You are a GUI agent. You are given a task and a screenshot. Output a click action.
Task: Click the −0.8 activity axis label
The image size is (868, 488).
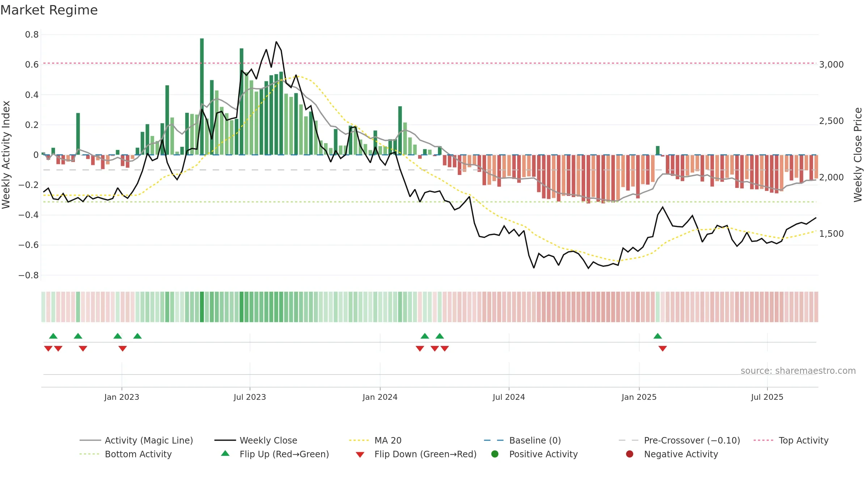[x=29, y=275]
